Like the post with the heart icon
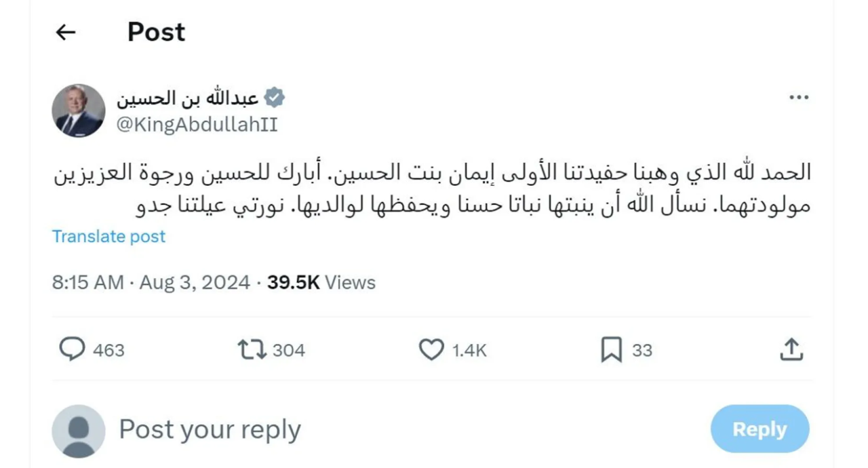868x468 pixels. point(431,349)
